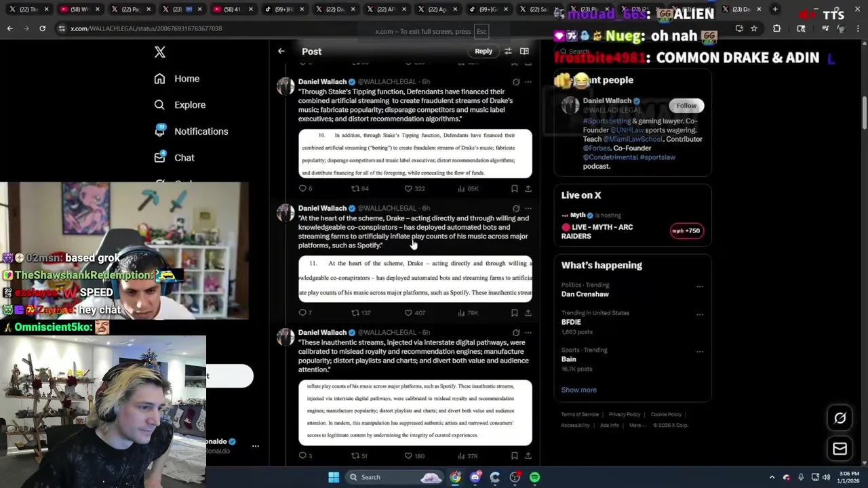This screenshot has height=488, width=868.
Task: Open Notifications in X sidebar
Action: 191,131
